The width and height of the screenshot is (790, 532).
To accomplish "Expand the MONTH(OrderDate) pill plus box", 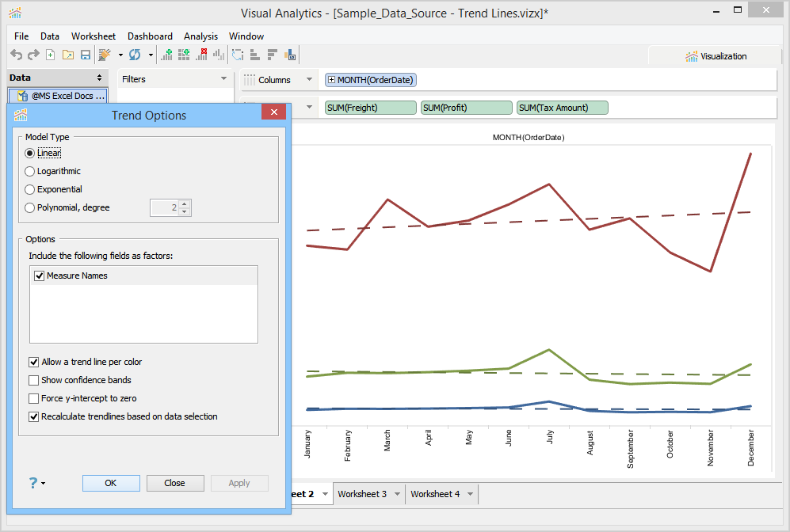I will coord(331,79).
